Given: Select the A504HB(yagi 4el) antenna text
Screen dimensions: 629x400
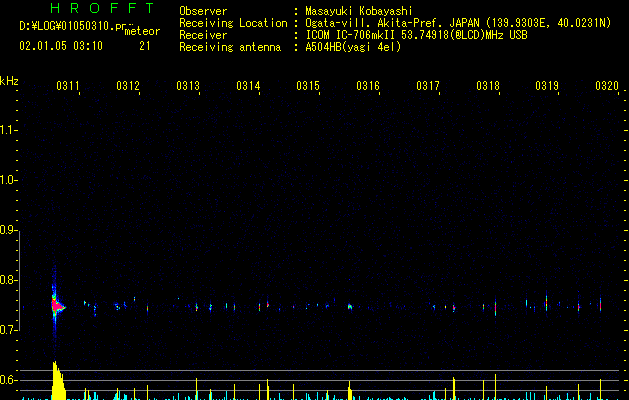Looking at the screenshot, I should 353,47.
